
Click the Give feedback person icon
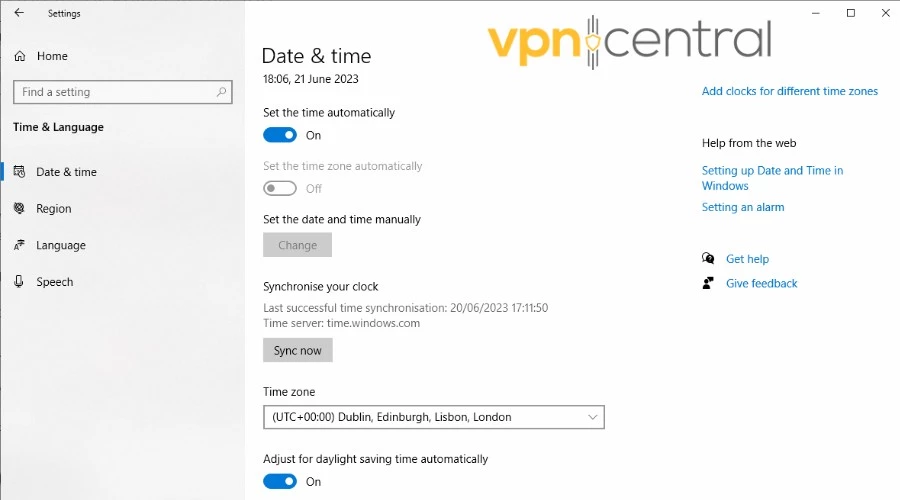pyautogui.click(x=709, y=283)
